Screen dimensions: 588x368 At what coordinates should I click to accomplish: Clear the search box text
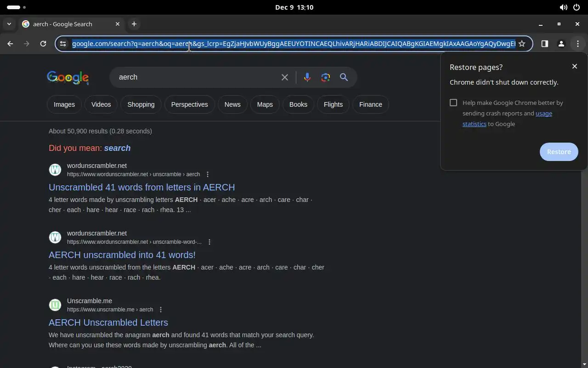[285, 77]
